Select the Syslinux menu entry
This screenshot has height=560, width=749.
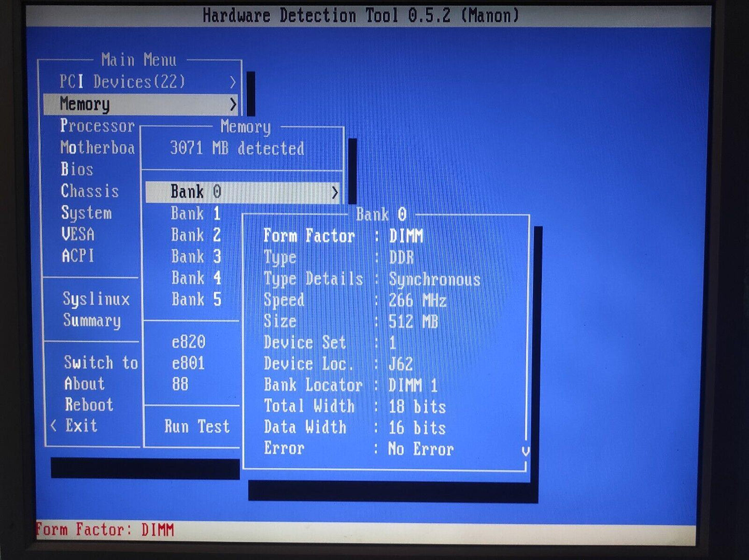pos(96,299)
